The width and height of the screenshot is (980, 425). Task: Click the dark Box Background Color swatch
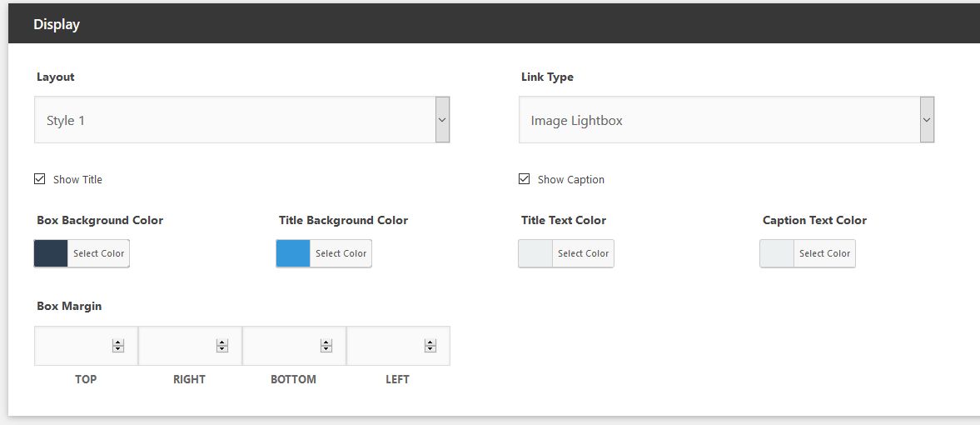coord(51,253)
